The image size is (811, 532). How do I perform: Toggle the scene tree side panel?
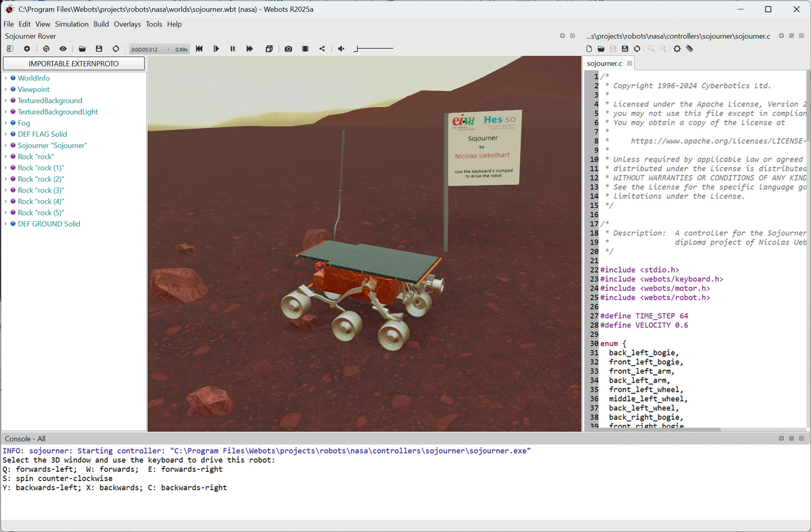[x=10, y=49]
